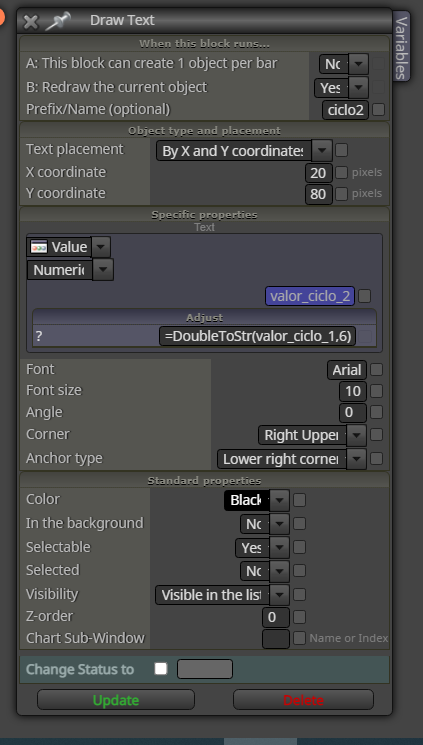Pin the Draw Text panel
The image size is (423, 745).
point(58,21)
